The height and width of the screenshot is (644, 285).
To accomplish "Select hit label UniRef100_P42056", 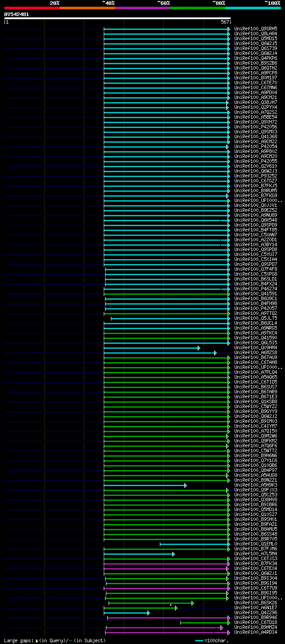I will (256, 127).
